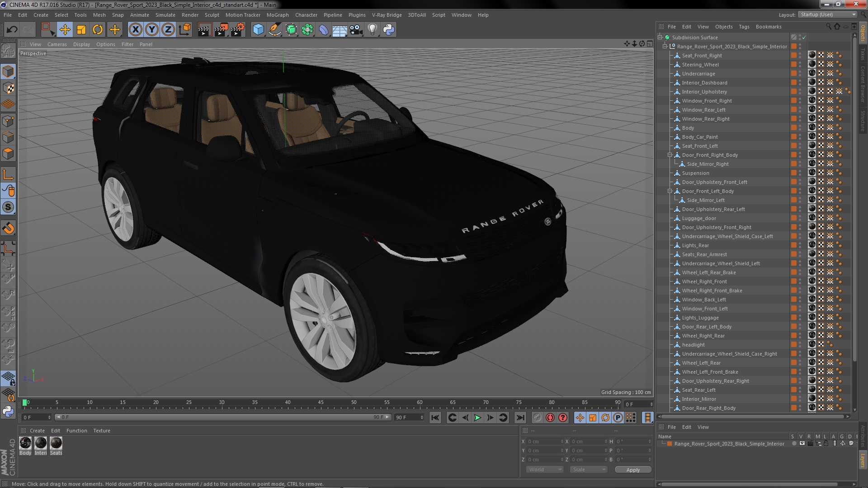The height and width of the screenshot is (488, 868).
Task: Open viewport Cameras menu
Action: pos(57,44)
